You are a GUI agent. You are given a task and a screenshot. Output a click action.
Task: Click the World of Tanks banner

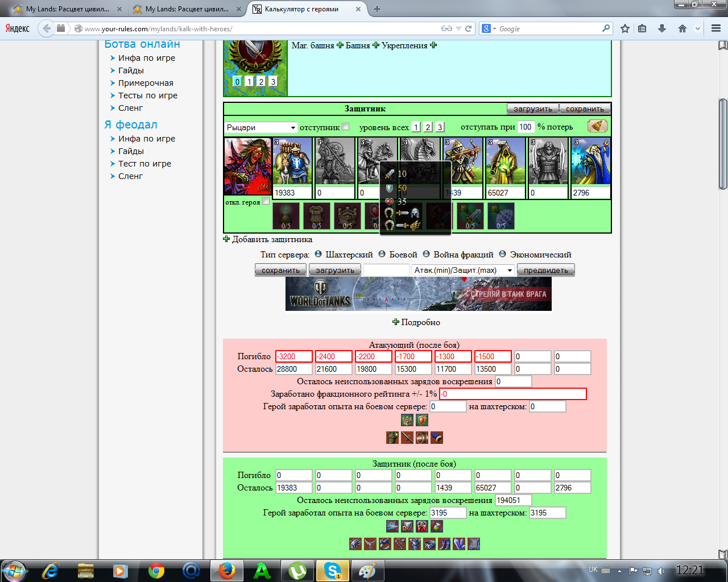pos(419,294)
